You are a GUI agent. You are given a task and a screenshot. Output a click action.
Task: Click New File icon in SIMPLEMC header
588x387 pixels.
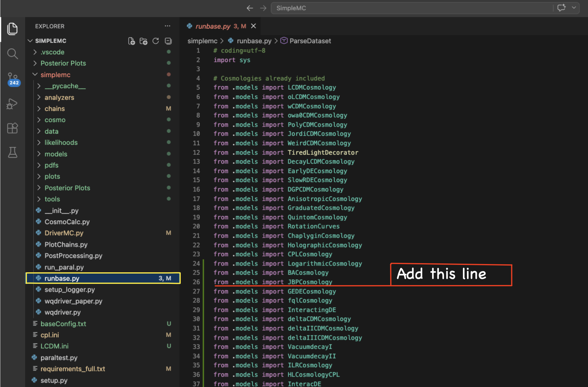tap(131, 41)
